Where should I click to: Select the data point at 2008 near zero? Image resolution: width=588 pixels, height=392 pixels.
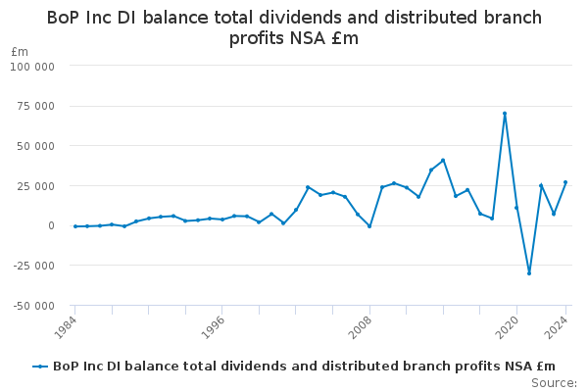[369, 226]
